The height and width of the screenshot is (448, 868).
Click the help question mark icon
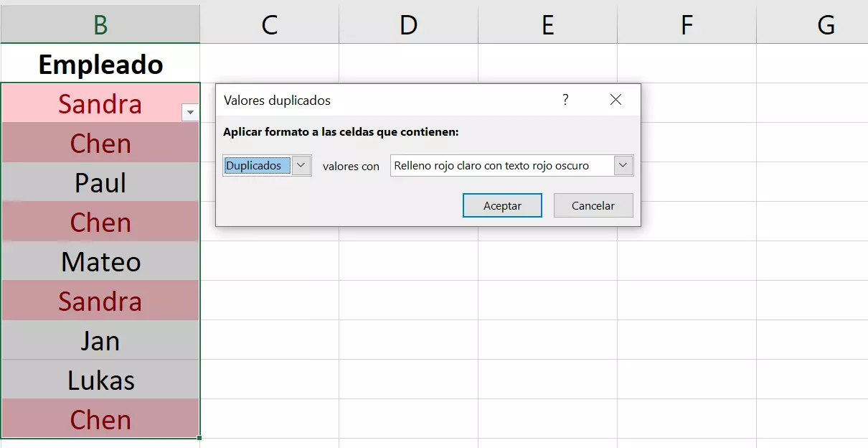click(x=565, y=100)
